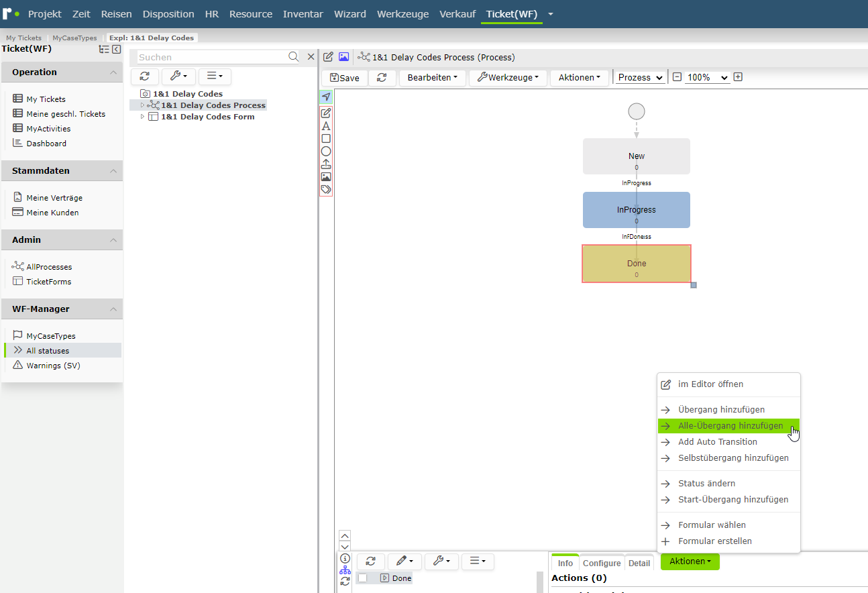Open the 100% zoom level dropdown
This screenshot has height=593, width=868.
tap(707, 78)
